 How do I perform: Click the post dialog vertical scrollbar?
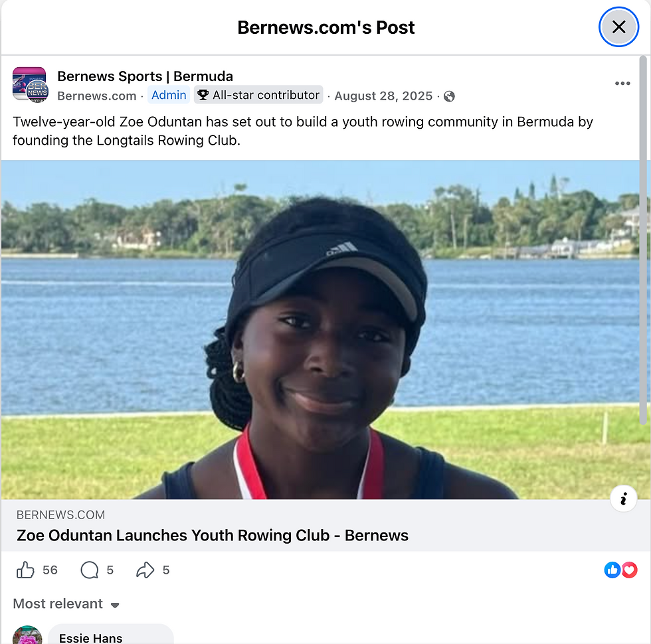644,240
